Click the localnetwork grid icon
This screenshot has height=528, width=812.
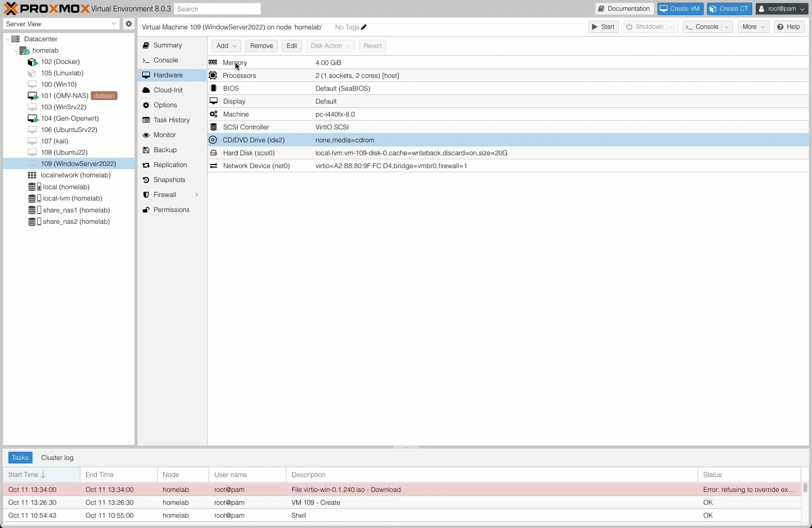pos(32,175)
